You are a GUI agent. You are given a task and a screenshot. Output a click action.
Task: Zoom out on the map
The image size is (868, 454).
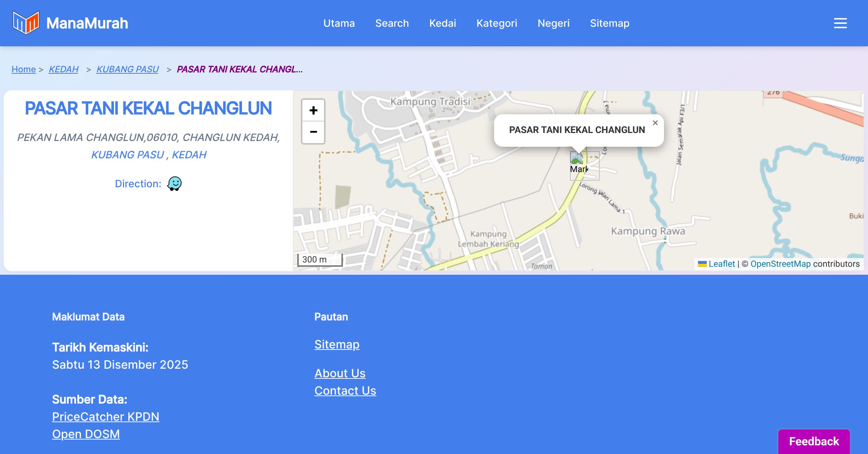313,132
